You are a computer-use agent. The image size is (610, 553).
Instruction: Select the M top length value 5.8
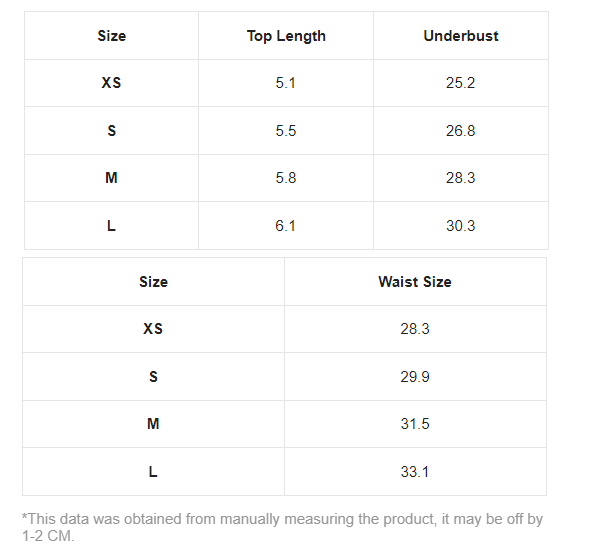286,178
